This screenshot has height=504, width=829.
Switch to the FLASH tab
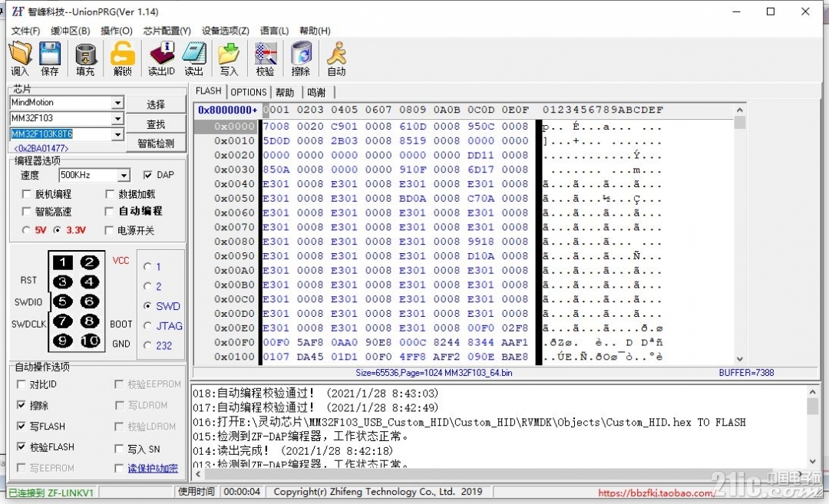click(x=208, y=91)
